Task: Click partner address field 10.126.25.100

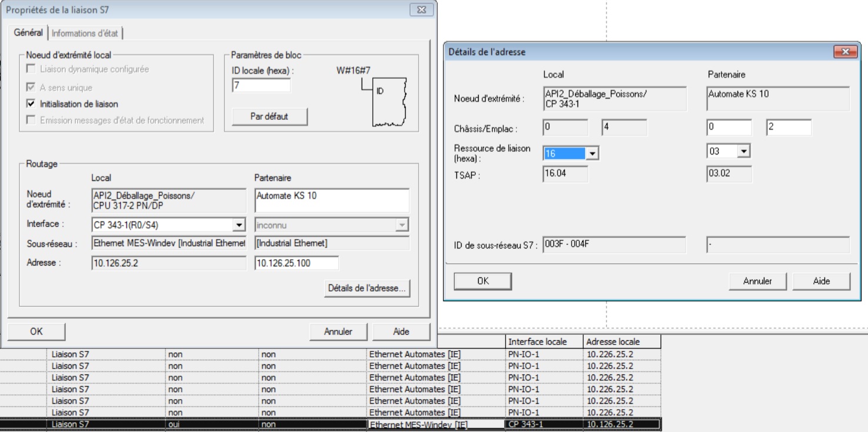Action: 296,263
